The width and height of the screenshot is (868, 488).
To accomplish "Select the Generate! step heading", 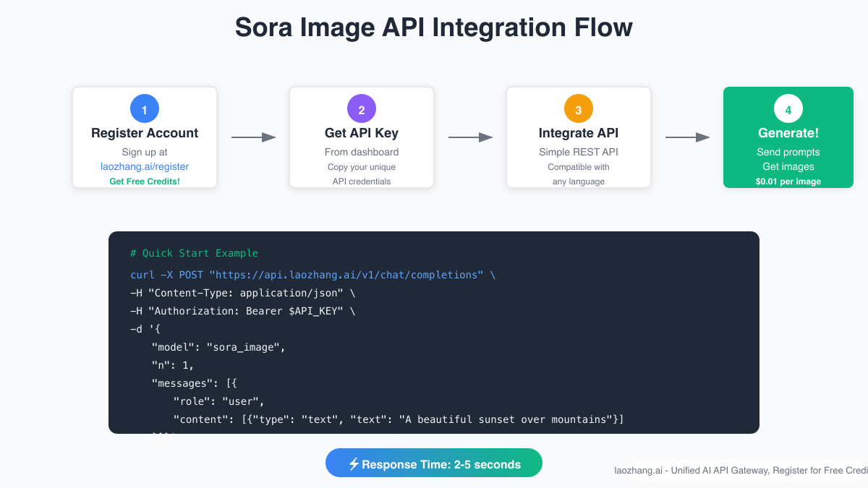I will pos(788,133).
